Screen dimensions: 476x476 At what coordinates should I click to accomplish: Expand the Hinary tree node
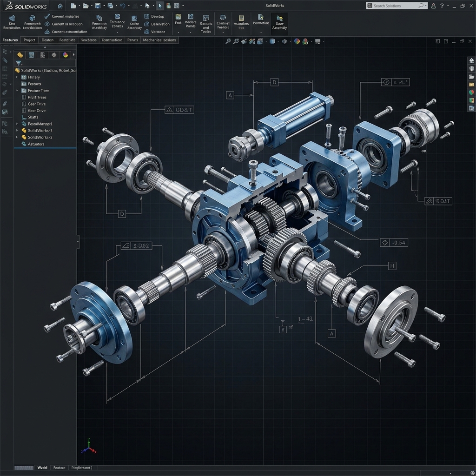click(17, 77)
